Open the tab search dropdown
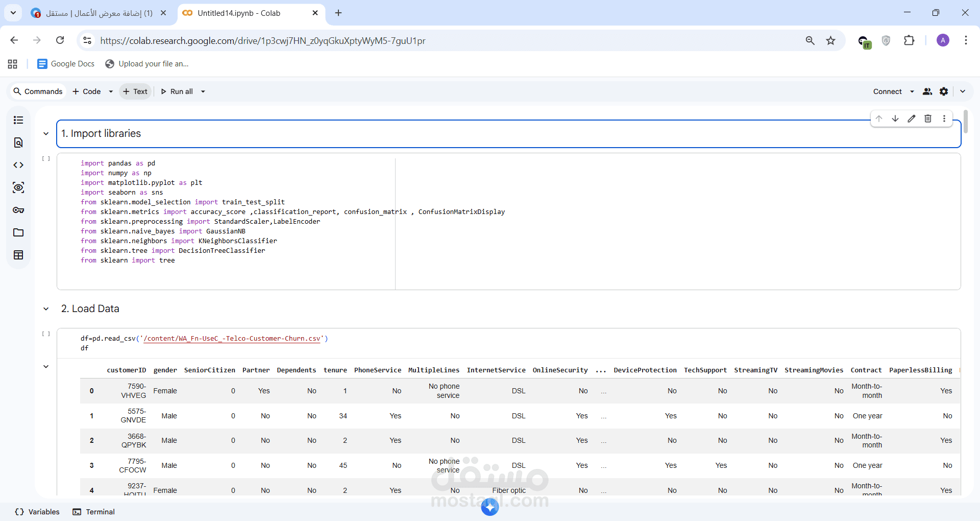This screenshot has height=521, width=980. (13, 13)
